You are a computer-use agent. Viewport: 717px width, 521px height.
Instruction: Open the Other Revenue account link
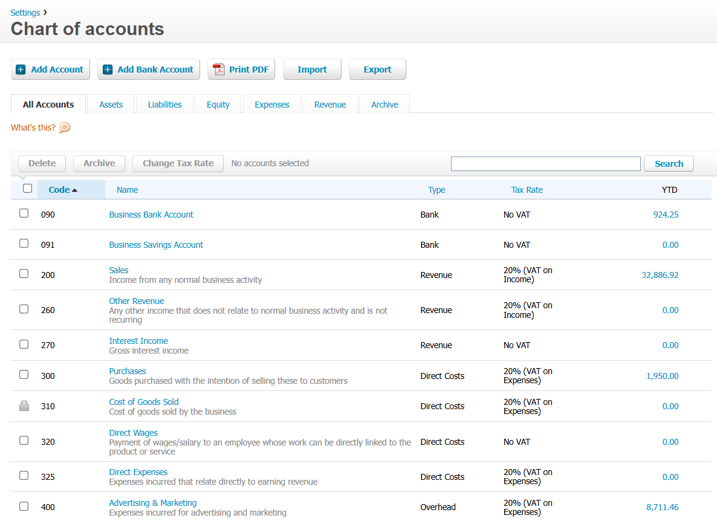pyautogui.click(x=136, y=301)
